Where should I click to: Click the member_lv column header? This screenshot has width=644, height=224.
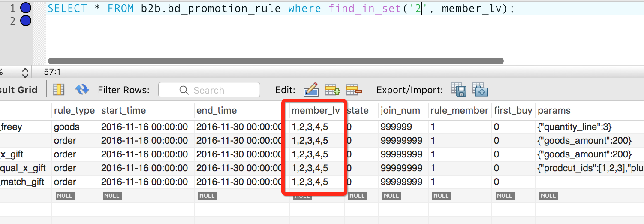(x=316, y=111)
